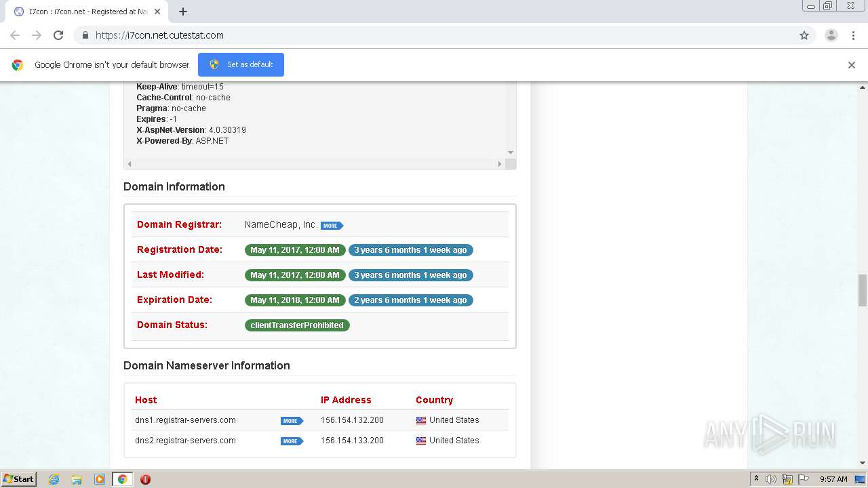This screenshot has height=488, width=868.
Task: Click the Show desktop button
Action: click(861, 479)
